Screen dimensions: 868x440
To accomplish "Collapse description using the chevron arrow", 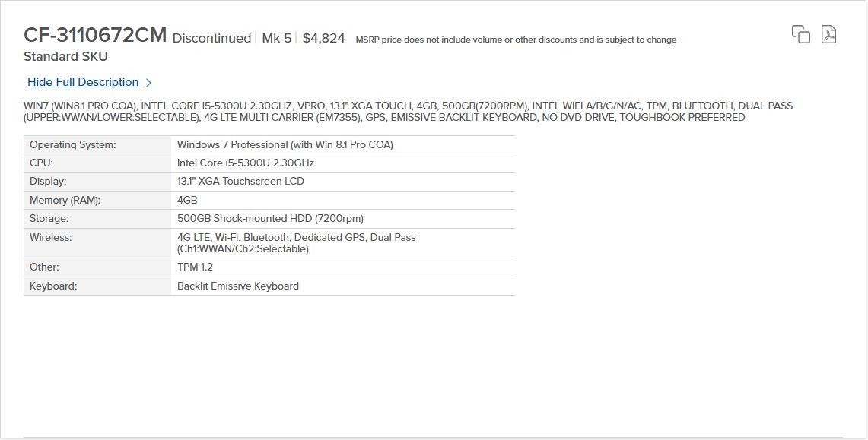I will [148, 82].
